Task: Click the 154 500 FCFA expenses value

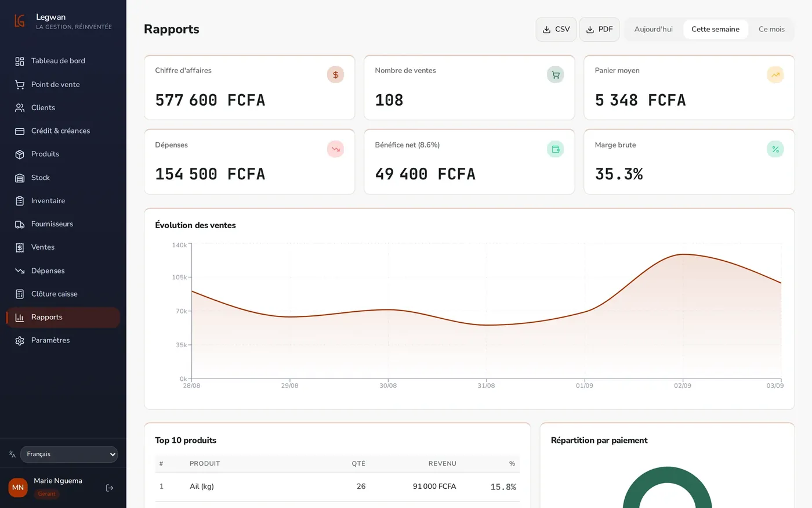Action: click(x=210, y=174)
